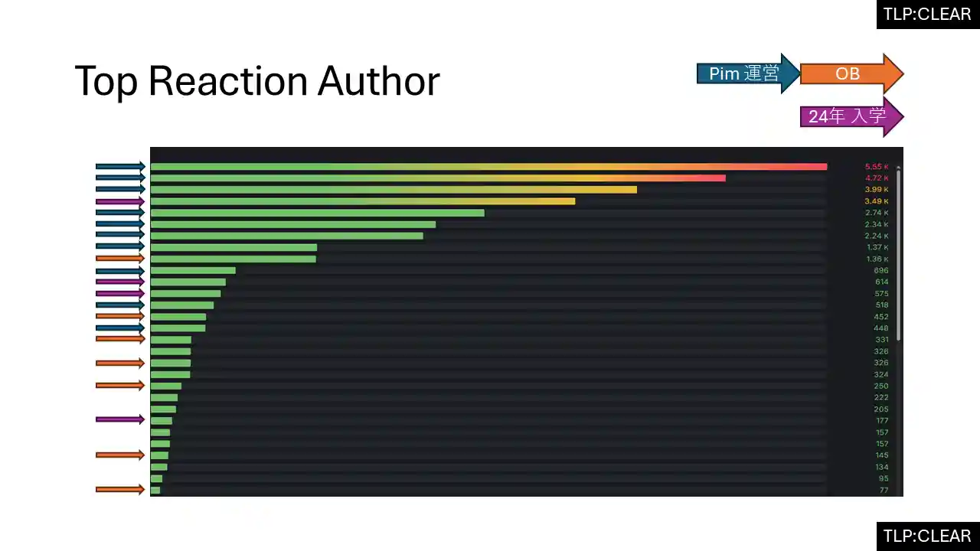Click the purple arrow beside the 614 bar
Image resolution: width=980 pixels, height=551 pixels.
coord(120,282)
